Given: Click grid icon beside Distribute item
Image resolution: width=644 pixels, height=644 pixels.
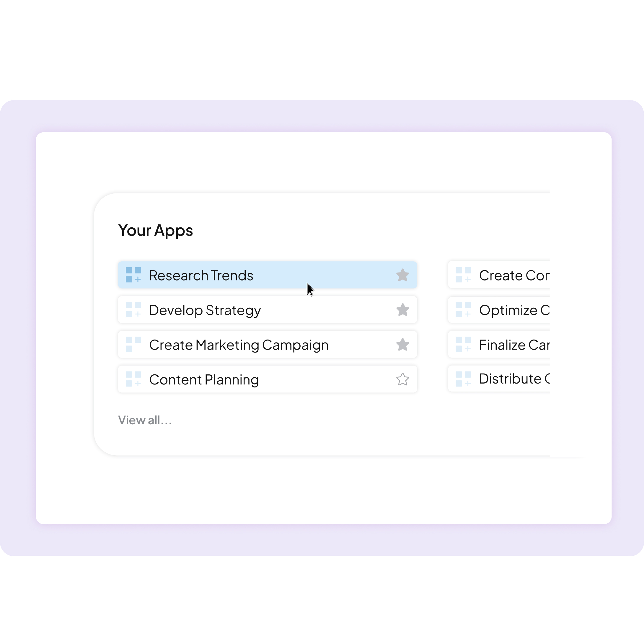Looking at the screenshot, I should pos(463,379).
